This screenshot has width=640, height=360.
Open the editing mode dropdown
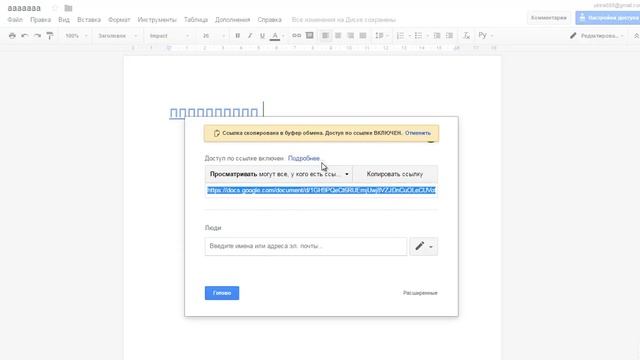click(x=597, y=36)
